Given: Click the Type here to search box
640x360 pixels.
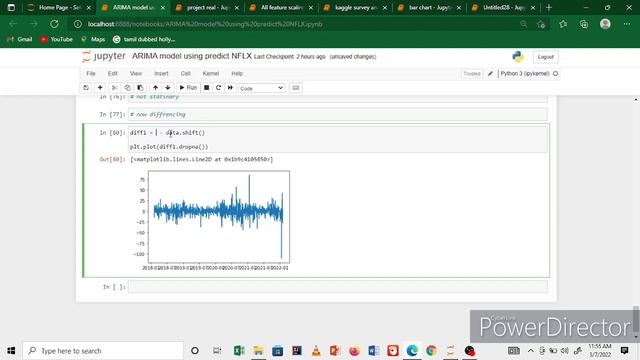Looking at the screenshot, I should pyautogui.click(x=103, y=351).
